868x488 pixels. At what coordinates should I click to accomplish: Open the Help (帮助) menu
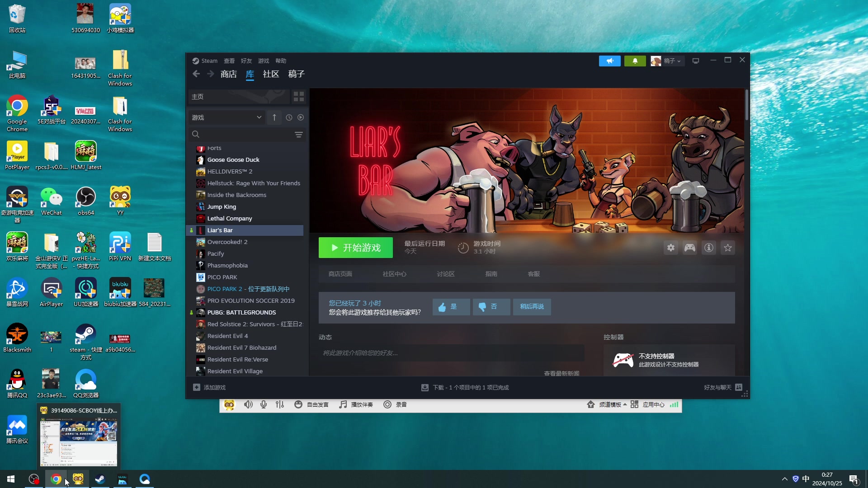coord(281,61)
